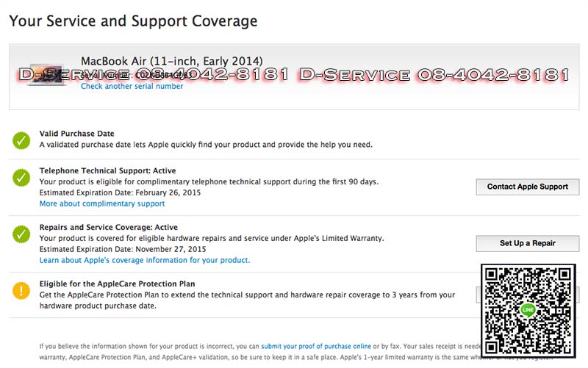This screenshot has width=588, height=368.
Task: Click the Your Service and Support Coverage heading
Action: point(133,21)
